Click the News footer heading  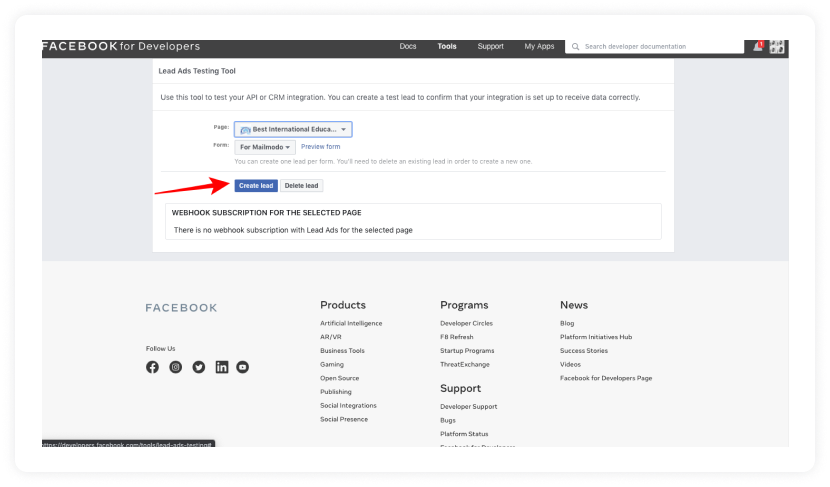point(574,305)
